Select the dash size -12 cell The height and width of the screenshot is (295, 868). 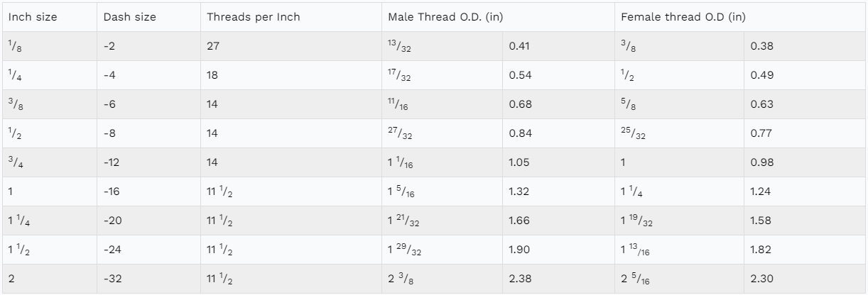(112, 162)
